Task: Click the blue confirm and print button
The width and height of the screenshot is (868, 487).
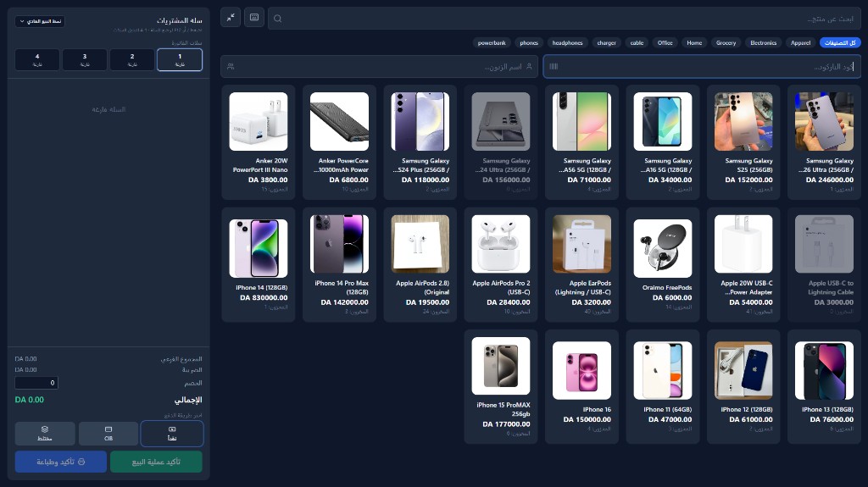Action: click(61, 462)
